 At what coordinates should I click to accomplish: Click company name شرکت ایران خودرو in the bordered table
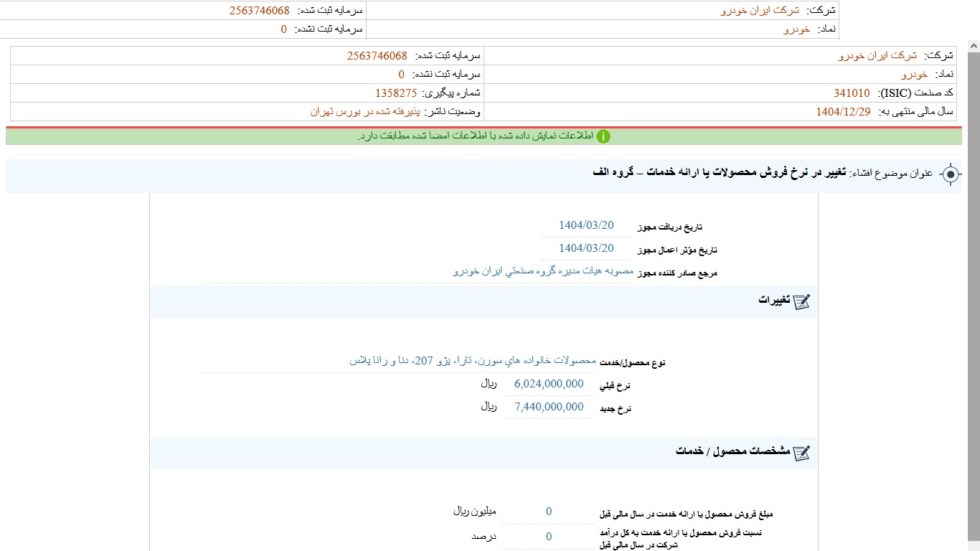pos(877,56)
